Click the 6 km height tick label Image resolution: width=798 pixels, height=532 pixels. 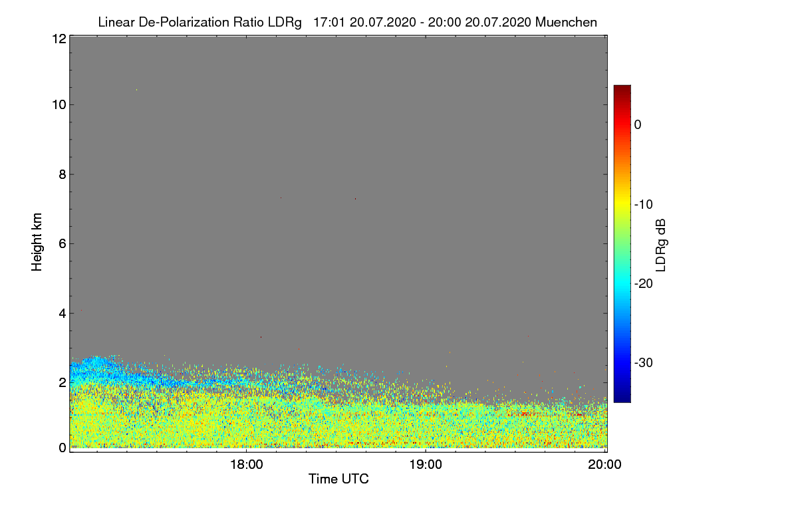coord(61,243)
